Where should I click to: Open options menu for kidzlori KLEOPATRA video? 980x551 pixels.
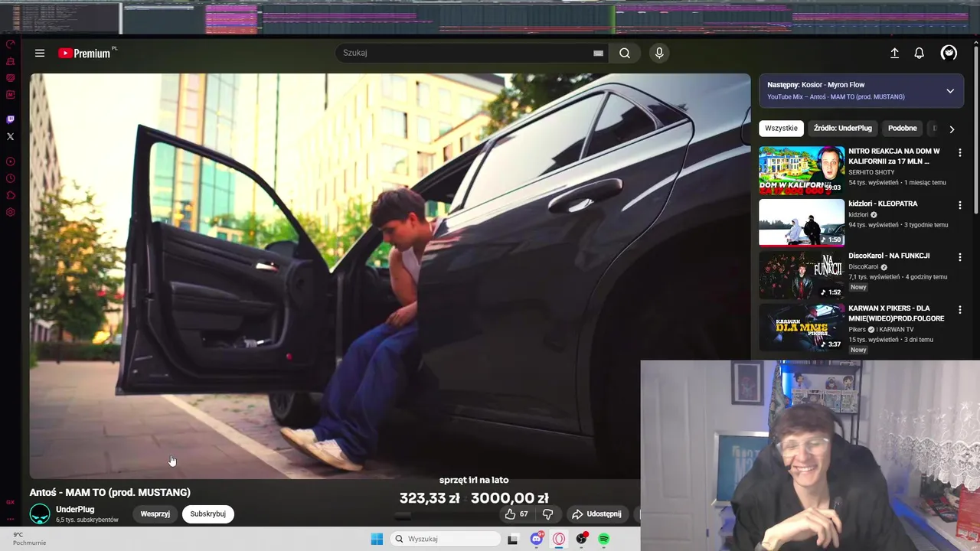pyautogui.click(x=959, y=205)
